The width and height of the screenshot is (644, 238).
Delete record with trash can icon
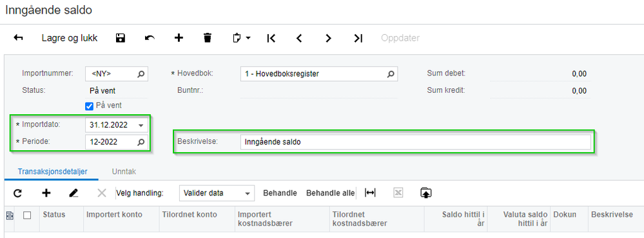(208, 38)
